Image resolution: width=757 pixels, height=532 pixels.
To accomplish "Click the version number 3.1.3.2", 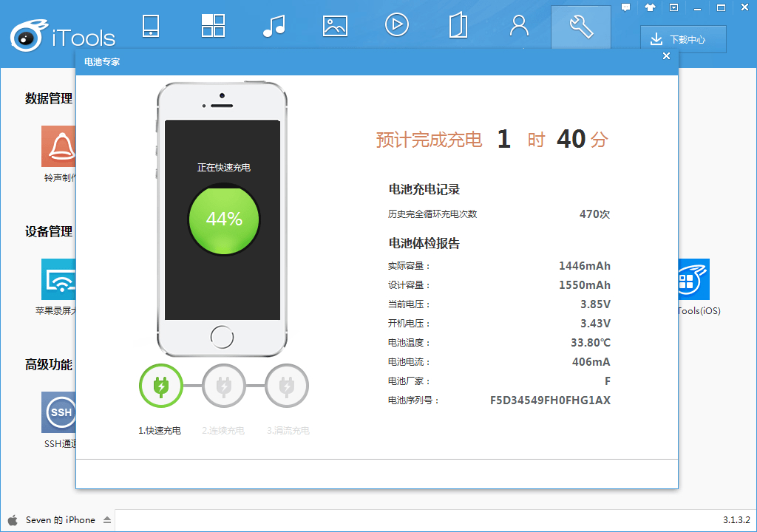I will [x=736, y=520].
